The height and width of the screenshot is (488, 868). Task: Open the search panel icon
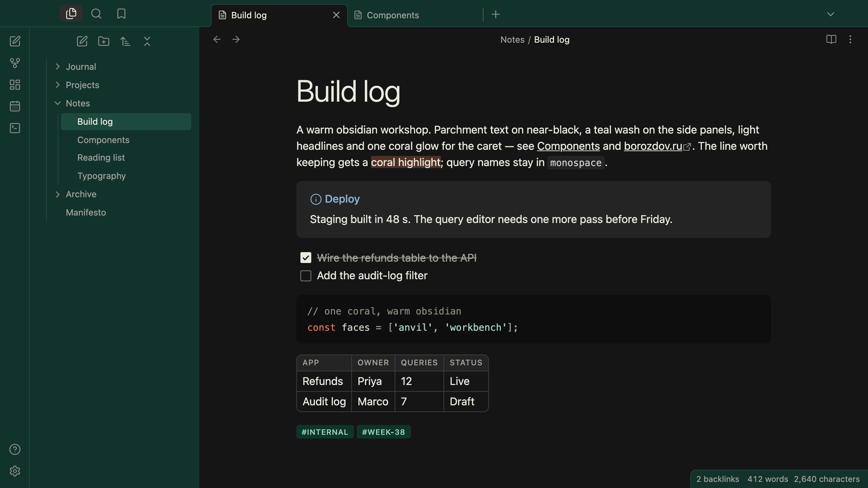pyautogui.click(x=96, y=14)
